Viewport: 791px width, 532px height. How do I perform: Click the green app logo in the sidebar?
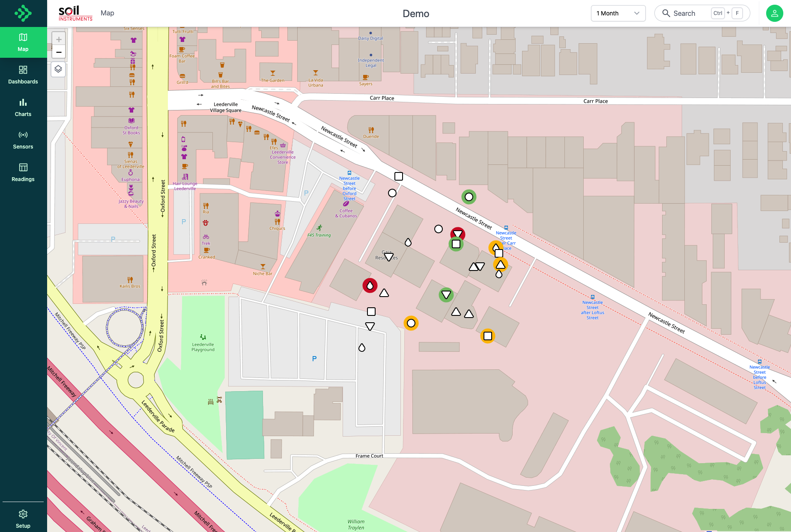(x=23, y=13)
